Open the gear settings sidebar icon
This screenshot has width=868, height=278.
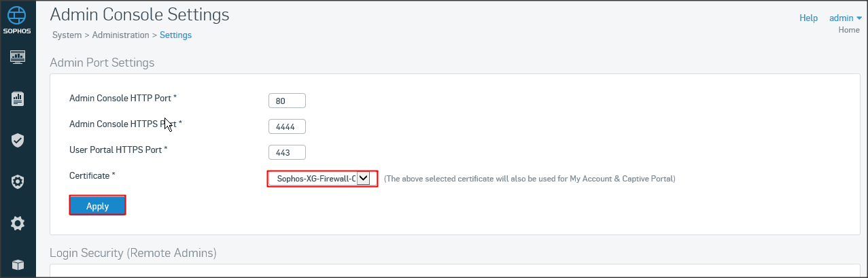click(18, 223)
